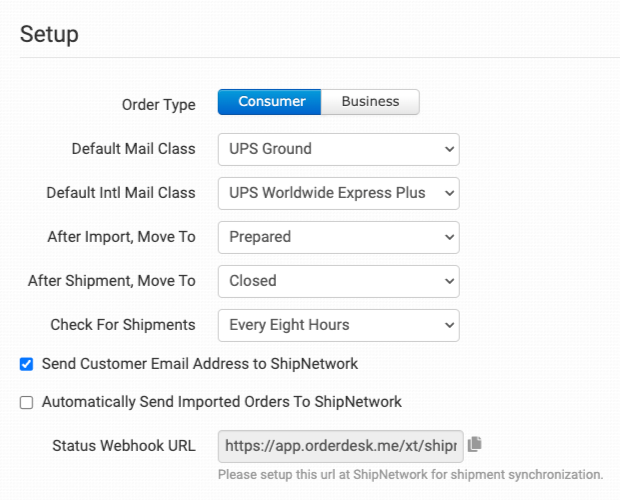Click the 'After Shipment, Move To' field label
The image size is (620, 500).
pyautogui.click(x=112, y=281)
